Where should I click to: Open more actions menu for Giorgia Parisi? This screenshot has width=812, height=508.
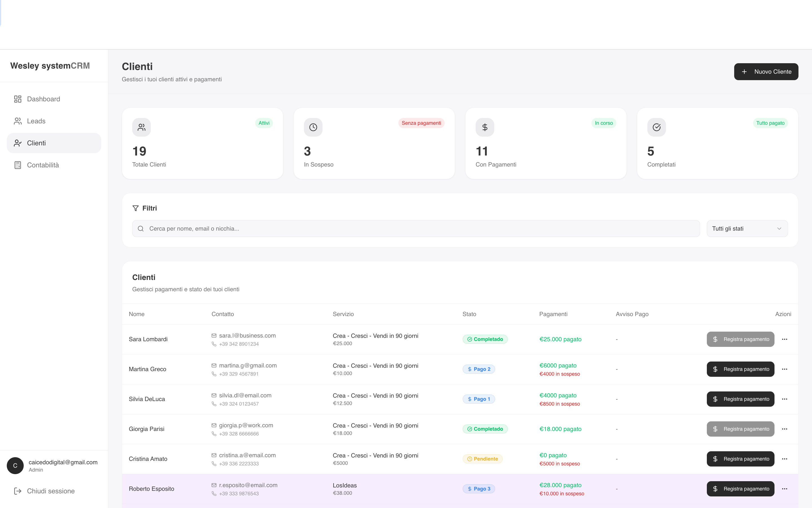click(784, 429)
